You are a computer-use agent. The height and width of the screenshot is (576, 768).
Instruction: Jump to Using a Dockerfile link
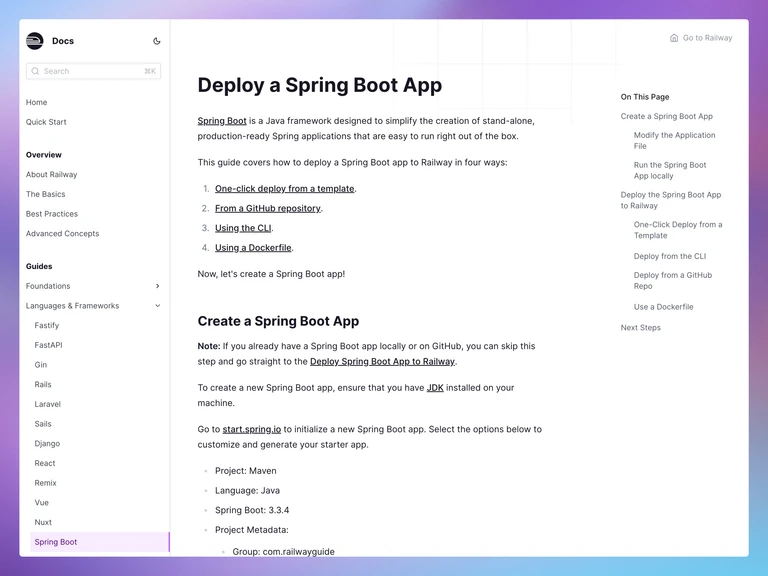[253, 247]
